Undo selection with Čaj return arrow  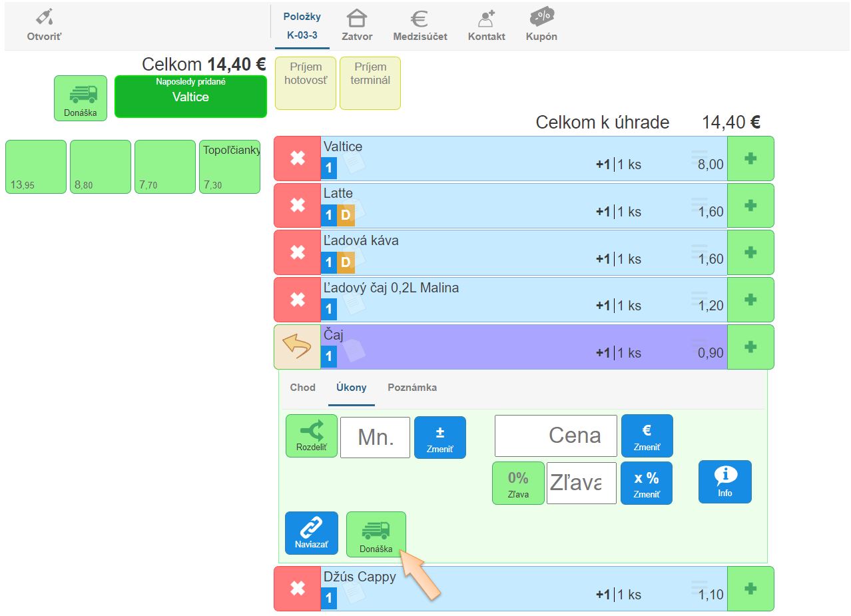tap(297, 347)
